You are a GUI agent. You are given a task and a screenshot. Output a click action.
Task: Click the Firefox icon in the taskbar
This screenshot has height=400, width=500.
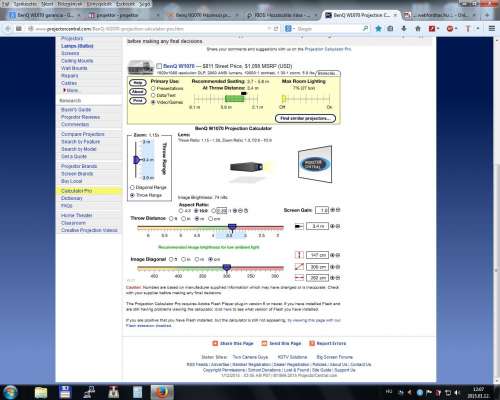coord(162,392)
